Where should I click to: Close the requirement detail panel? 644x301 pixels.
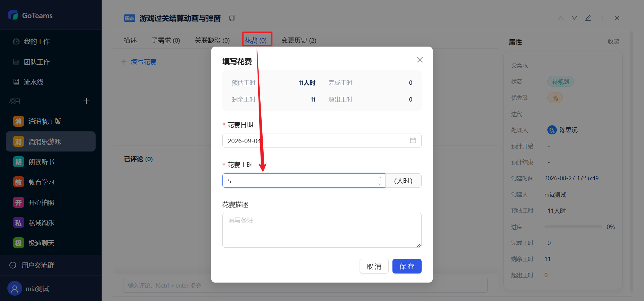[x=617, y=18]
